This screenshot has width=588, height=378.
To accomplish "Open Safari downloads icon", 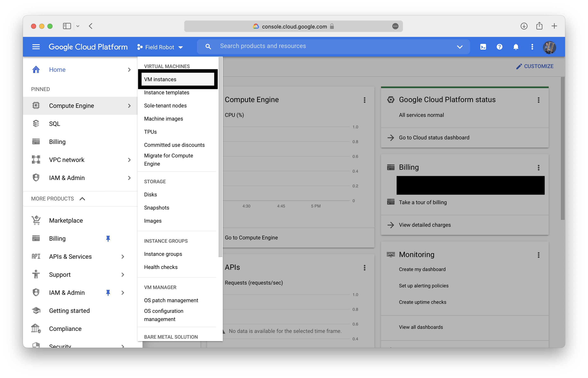I will (524, 26).
